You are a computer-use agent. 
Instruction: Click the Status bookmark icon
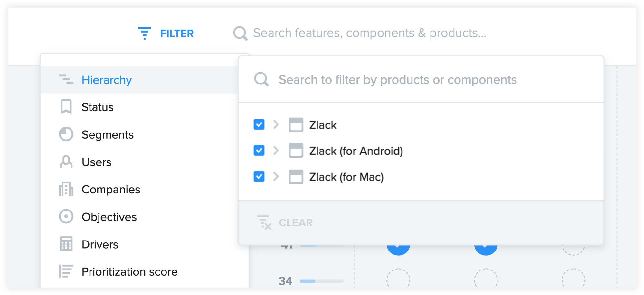[66, 107]
